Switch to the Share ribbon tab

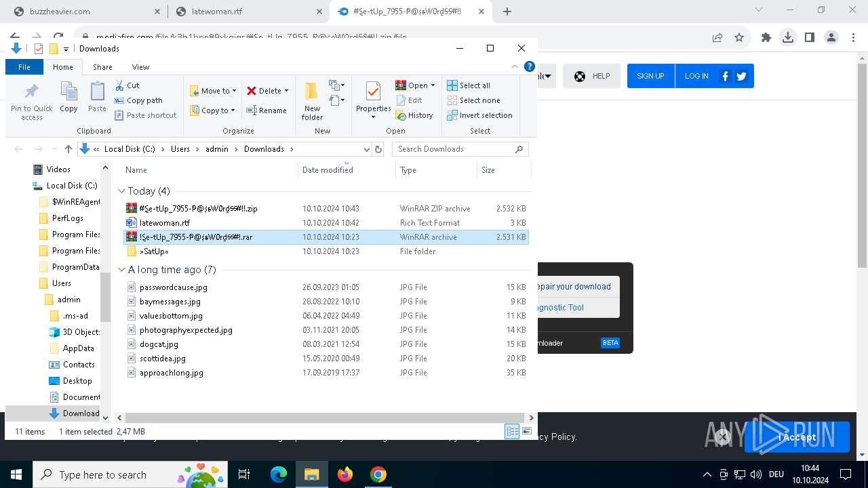click(102, 67)
